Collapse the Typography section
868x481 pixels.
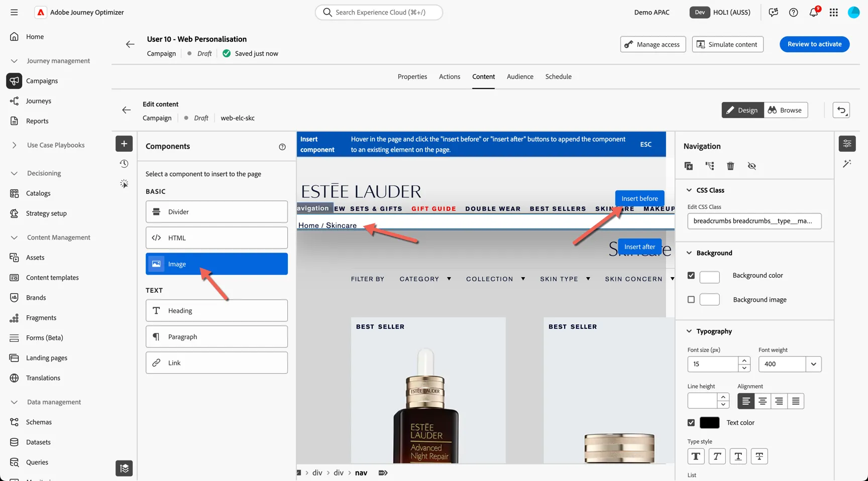coord(689,331)
